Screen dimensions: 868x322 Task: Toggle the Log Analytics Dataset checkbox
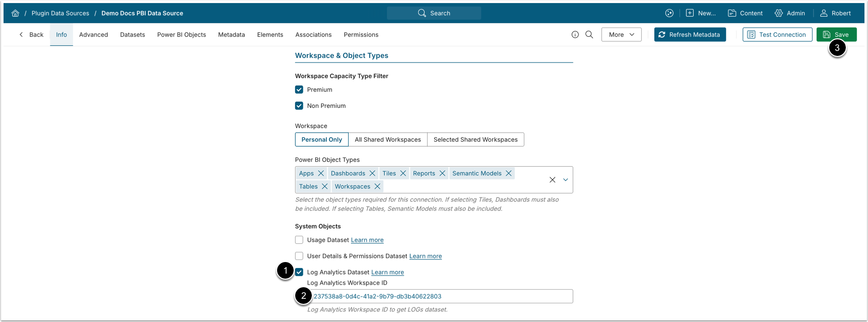(x=299, y=272)
